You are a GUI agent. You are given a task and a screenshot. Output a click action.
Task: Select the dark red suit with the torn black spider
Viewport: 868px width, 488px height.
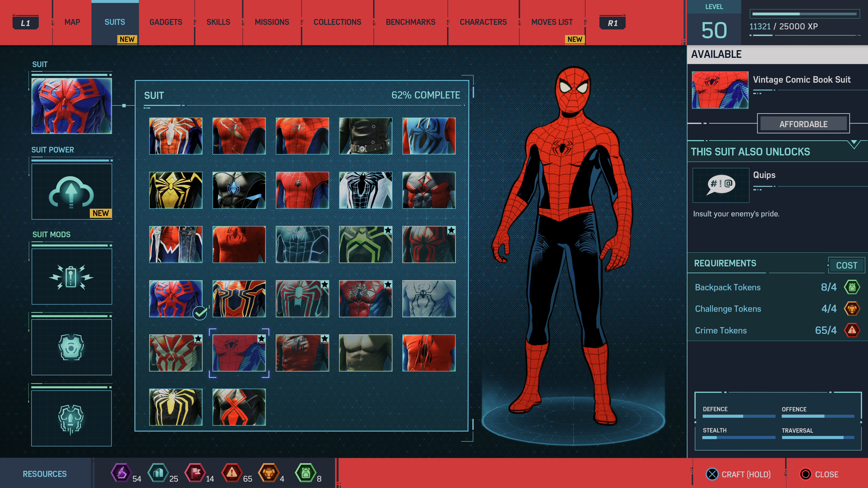pos(302,353)
